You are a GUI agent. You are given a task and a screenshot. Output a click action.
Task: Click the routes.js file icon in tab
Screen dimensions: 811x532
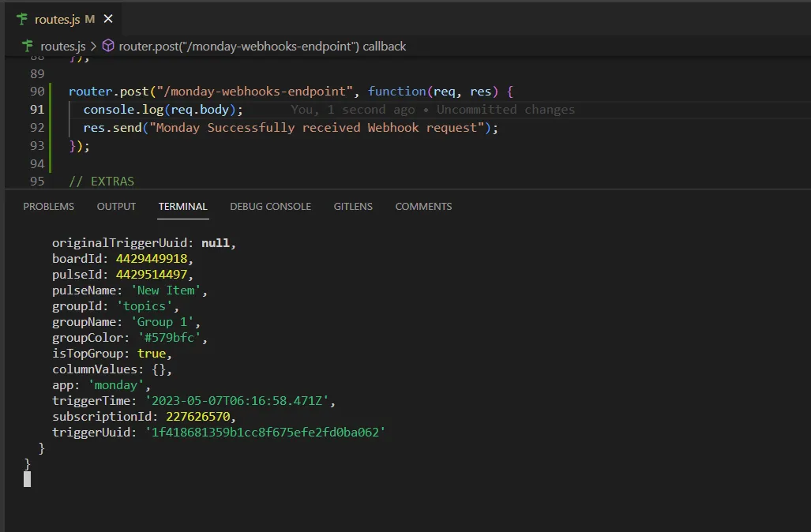pos(22,19)
